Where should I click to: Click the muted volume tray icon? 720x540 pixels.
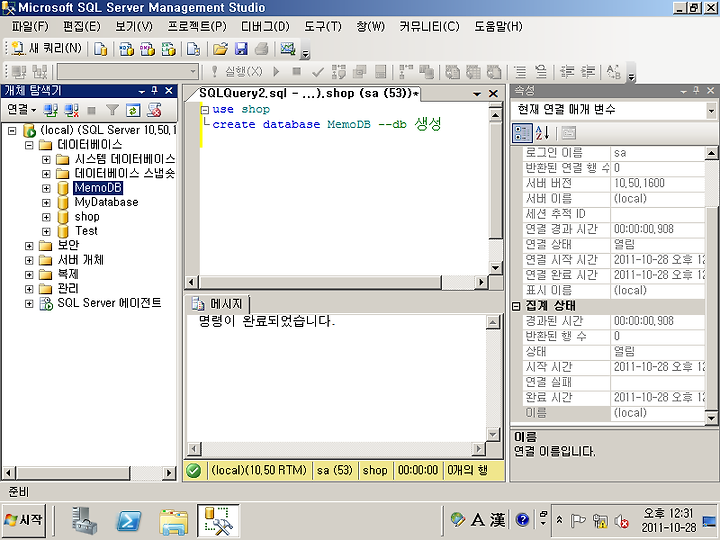622,521
